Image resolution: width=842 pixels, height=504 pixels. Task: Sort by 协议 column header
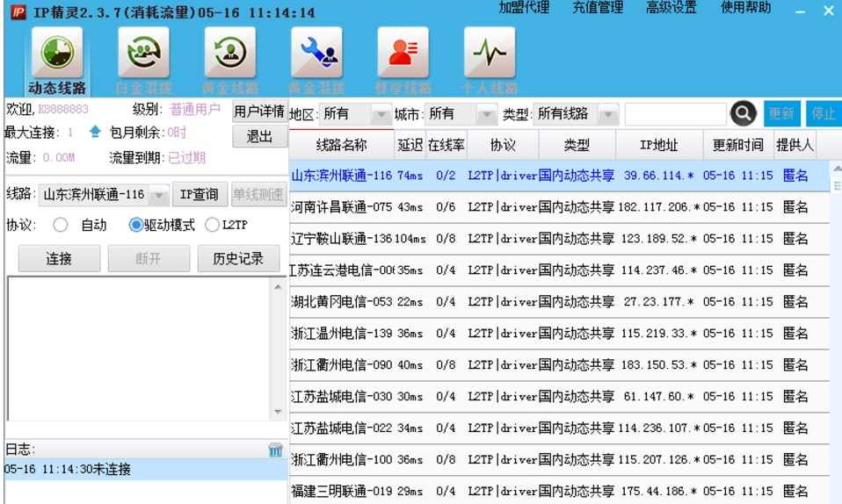503,145
